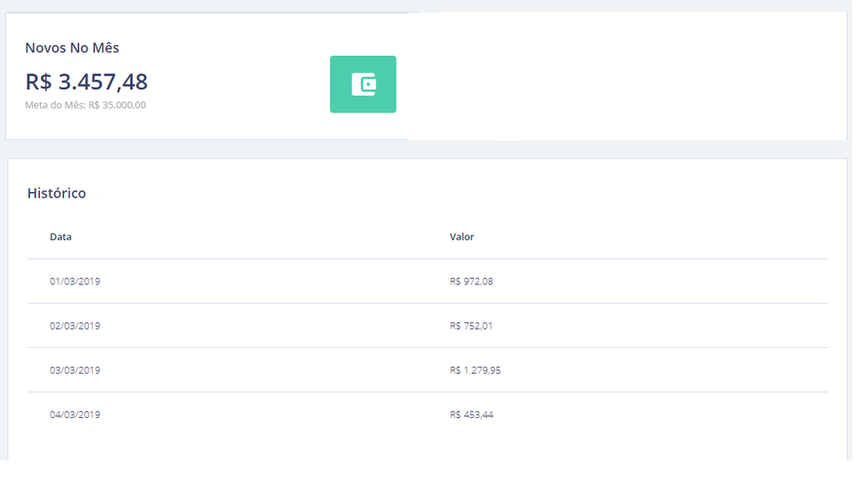Click the Meta do Mês goal text
Image resolution: width=868 pixels, height=488 pixels.
[x=85, y=105]
